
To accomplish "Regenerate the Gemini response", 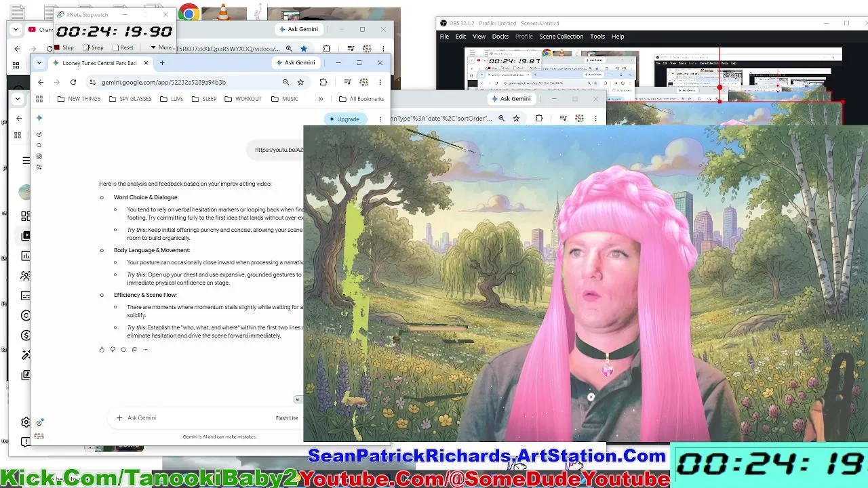I will pos(123,350).
